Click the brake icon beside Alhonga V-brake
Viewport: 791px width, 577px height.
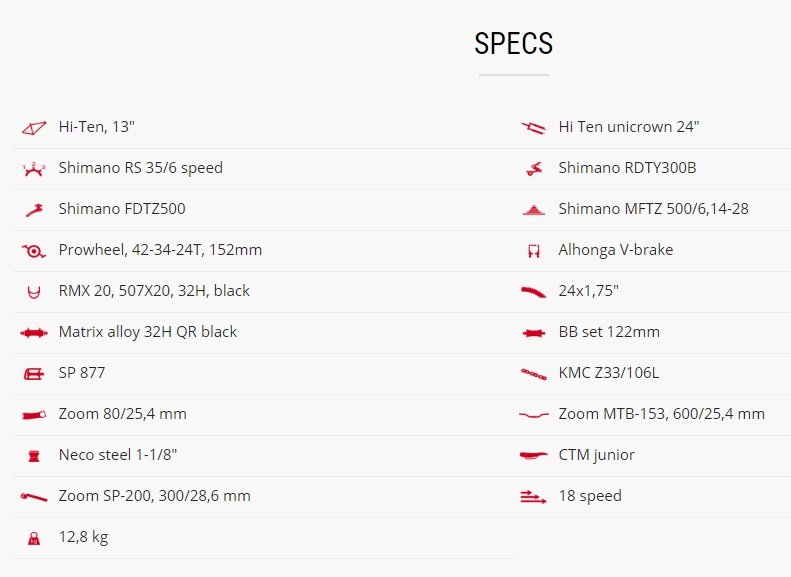click(534, 251)
